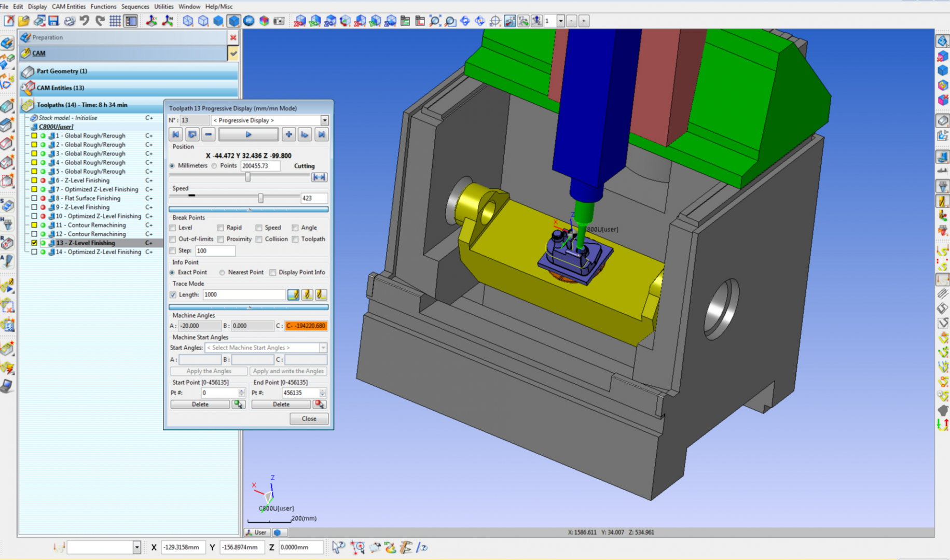
Task: Open dropdown beside bottom-left input field
Action: (x=136, y=547)
